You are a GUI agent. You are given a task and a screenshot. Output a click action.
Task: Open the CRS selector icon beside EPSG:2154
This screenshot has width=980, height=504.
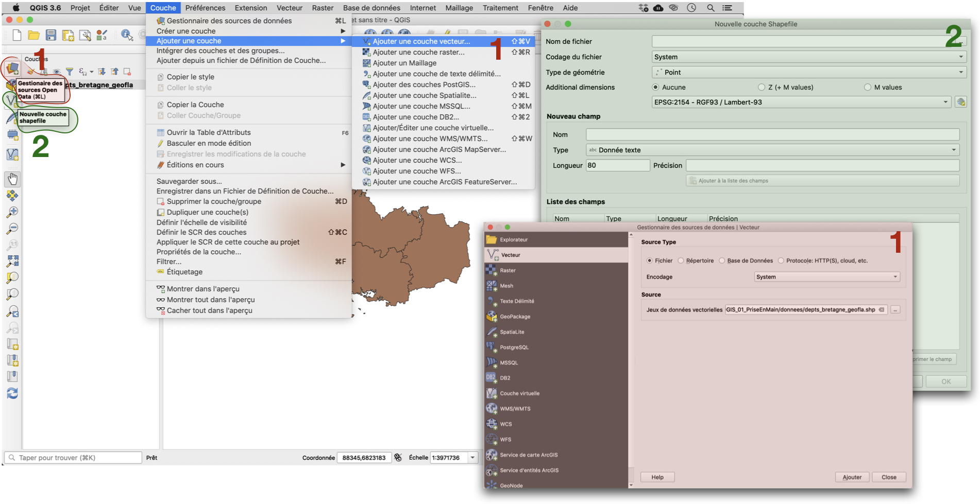960,102
